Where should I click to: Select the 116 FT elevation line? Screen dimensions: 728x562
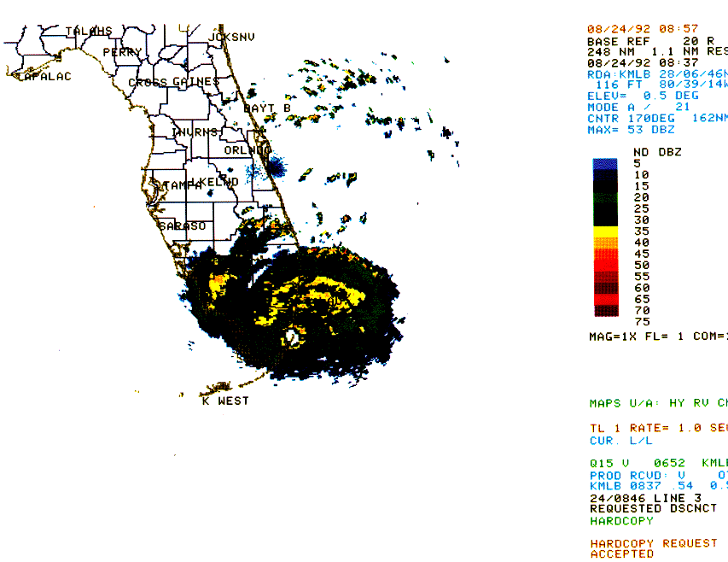coord(661,85)
